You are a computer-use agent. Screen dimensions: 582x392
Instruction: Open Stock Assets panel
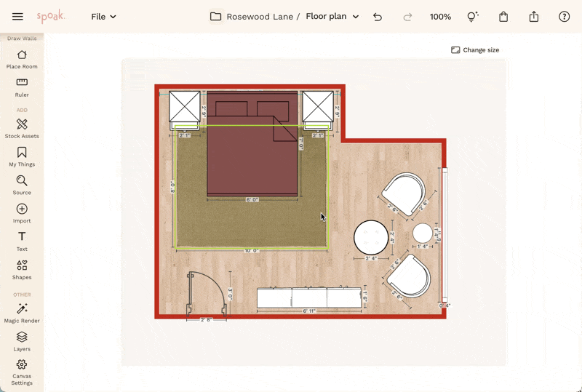pyautogui.click(x=22, y=129)
